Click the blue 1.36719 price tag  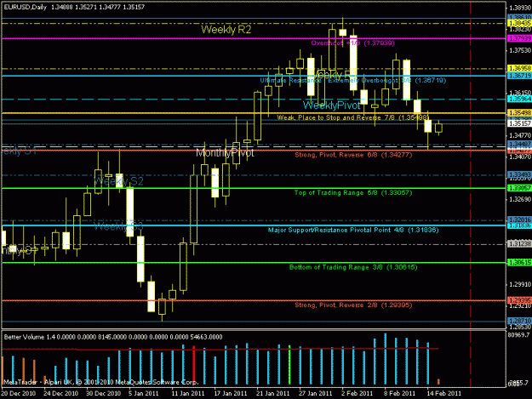pos(519,76)
